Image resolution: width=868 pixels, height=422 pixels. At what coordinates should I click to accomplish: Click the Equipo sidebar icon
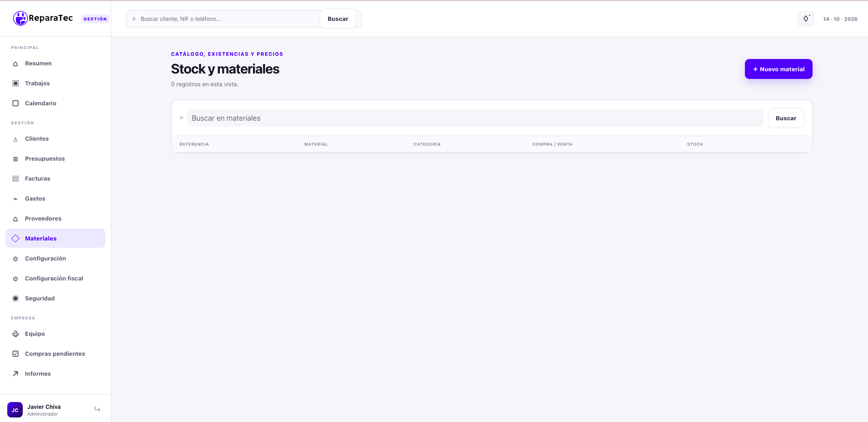pyautogui.click(x=15, y=334)
